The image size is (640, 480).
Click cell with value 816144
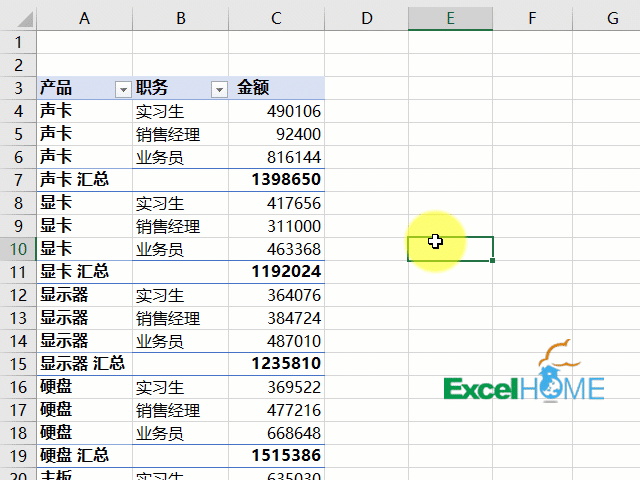pos(276,157)
